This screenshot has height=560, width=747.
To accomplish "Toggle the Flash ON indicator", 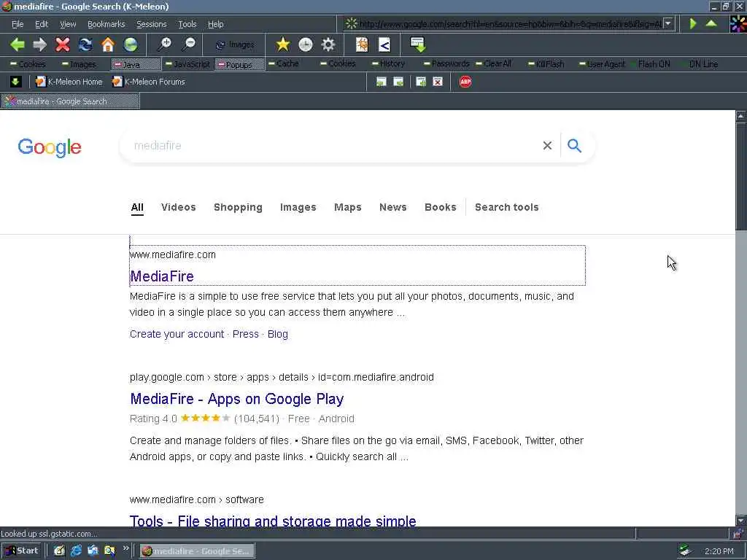I will point(650,64).
